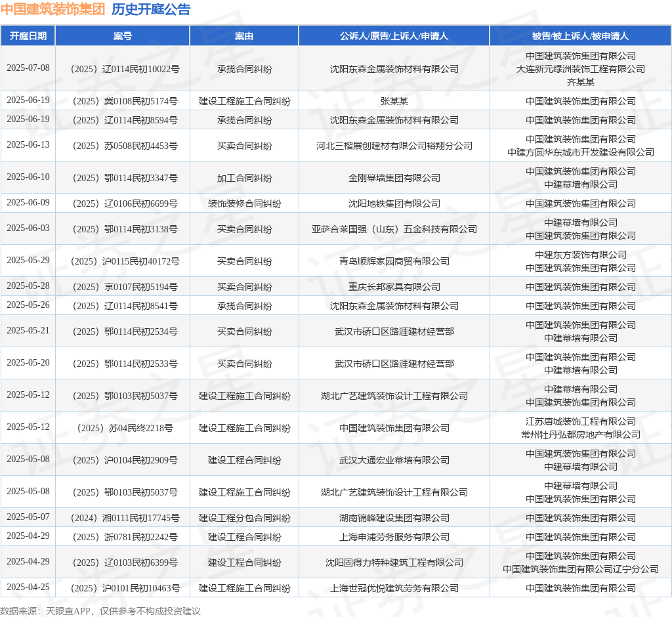Image resolution: width=672 pixels, height=617 pixels.
Task: Select date cell 2025-05-07
Action: (x=28, y=517)
